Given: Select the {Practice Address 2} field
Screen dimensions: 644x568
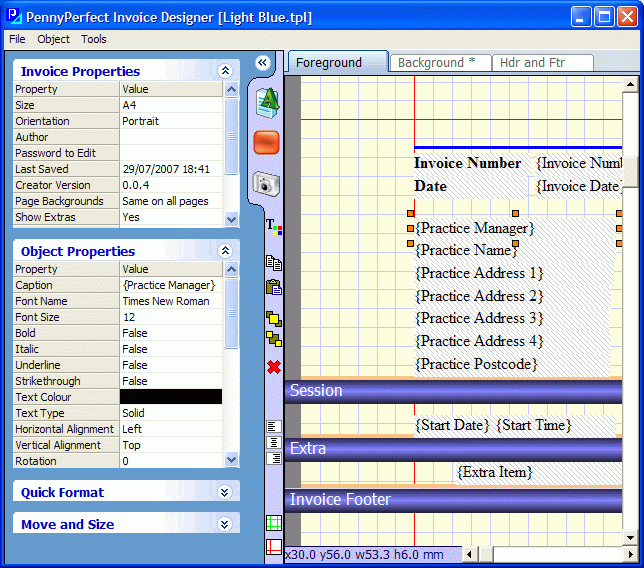Looking at the screenshot, I should pos(479,296).
